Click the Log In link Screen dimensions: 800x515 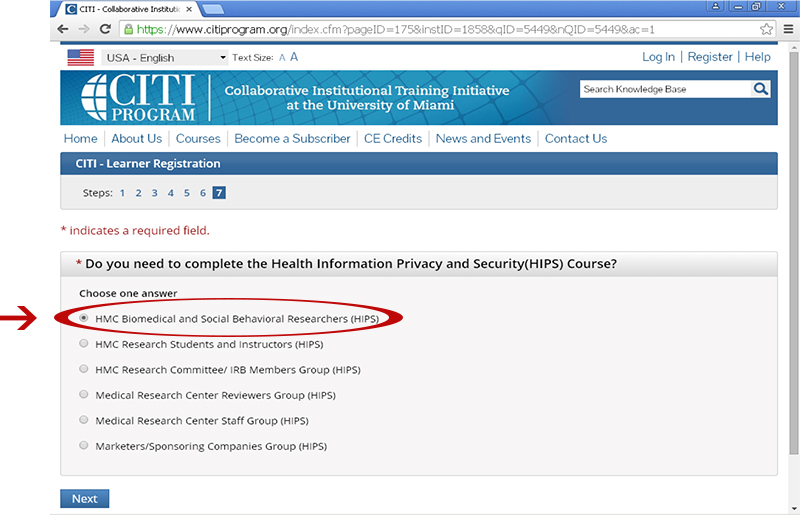[658, 57]
